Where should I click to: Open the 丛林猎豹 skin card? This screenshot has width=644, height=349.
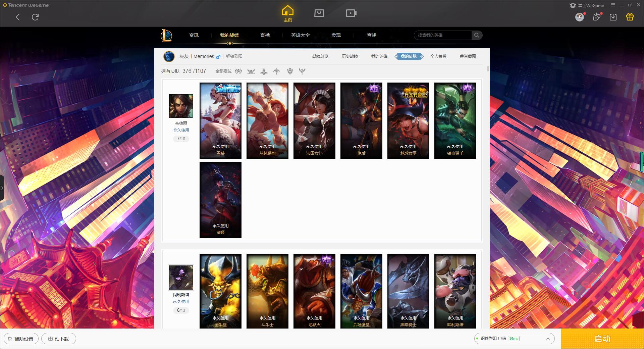[x=267, y=120]
